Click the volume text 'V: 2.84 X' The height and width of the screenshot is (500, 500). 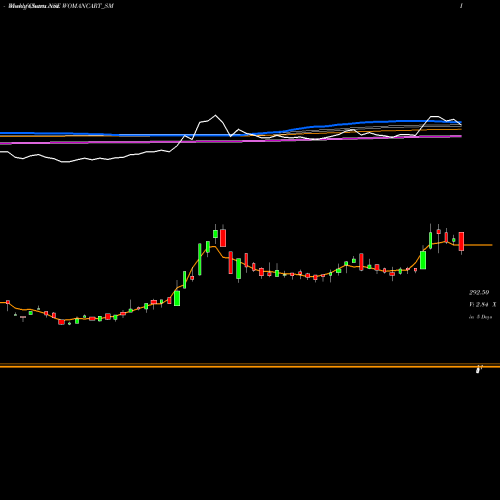coord(482,304)
